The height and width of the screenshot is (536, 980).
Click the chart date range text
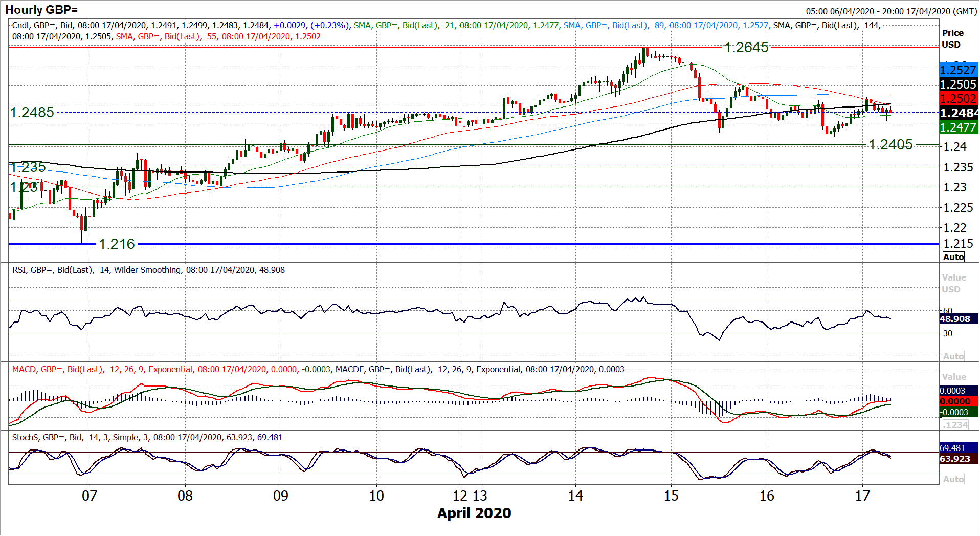pos(892,11)
